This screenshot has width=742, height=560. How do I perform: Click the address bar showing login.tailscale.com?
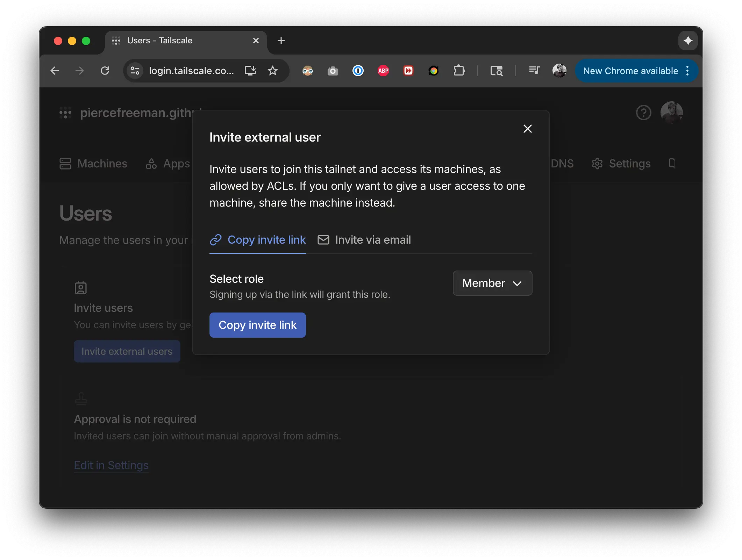click(192, 71)
